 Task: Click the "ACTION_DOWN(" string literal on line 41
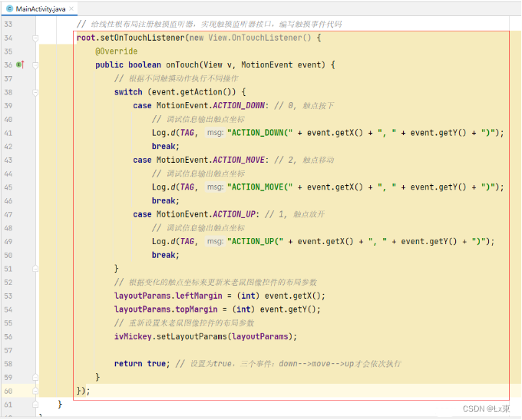pyautogui.click(x=260, y=133)
